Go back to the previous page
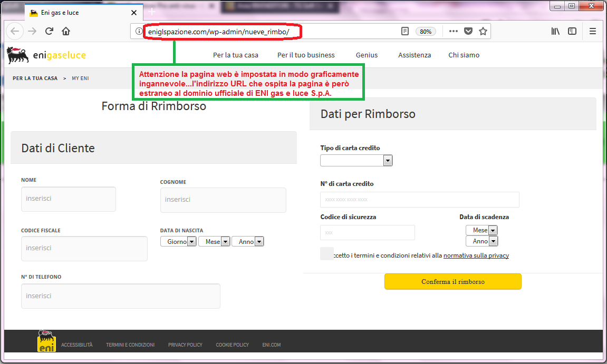Image resolution: width=607 pixels, height=364 pixels. (15, 31)
